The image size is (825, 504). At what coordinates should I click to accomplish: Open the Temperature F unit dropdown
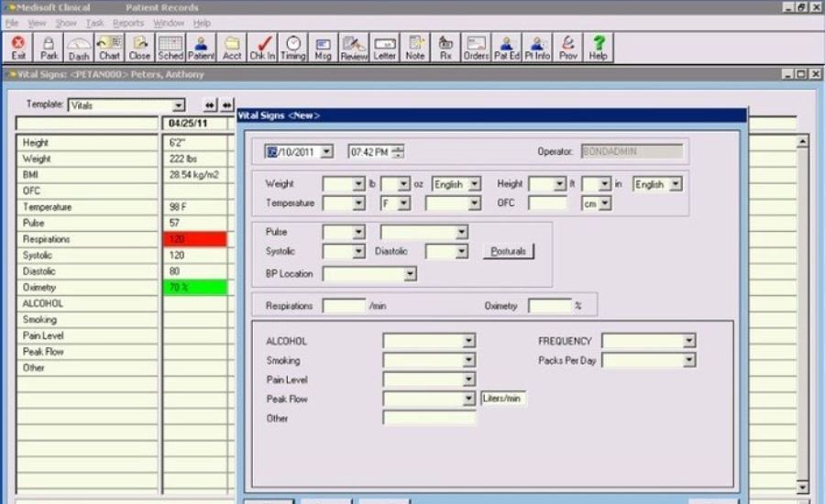pyautogui.click(x=403, y=203)
